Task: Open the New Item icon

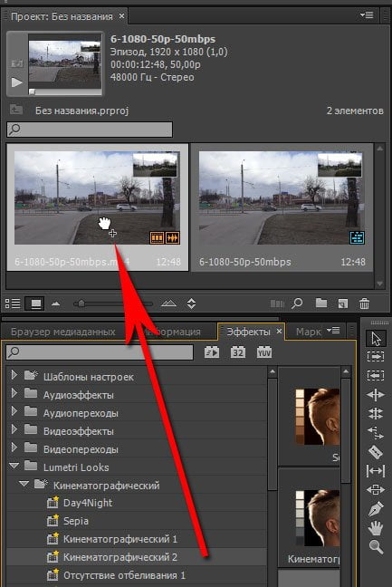Action: click(x=342, y=303)
